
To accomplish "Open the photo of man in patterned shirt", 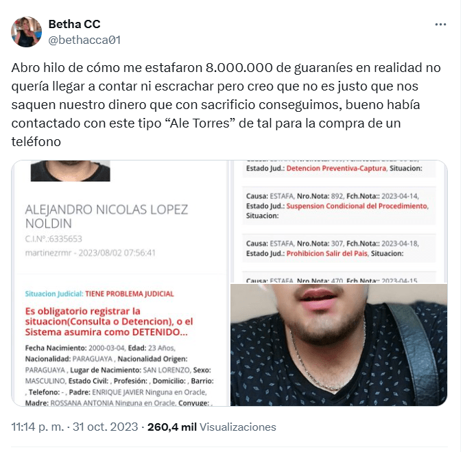I will 339,345.
